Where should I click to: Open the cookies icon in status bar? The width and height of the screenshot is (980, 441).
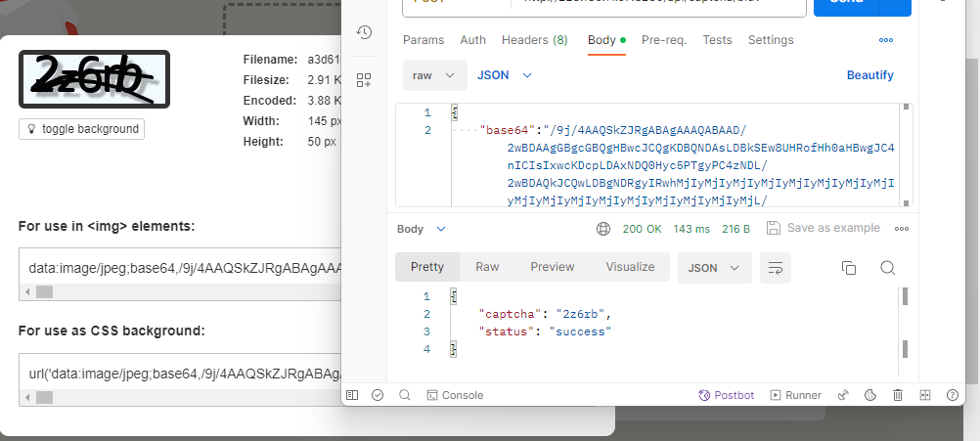pyautogui.click(x=869, y=395)
